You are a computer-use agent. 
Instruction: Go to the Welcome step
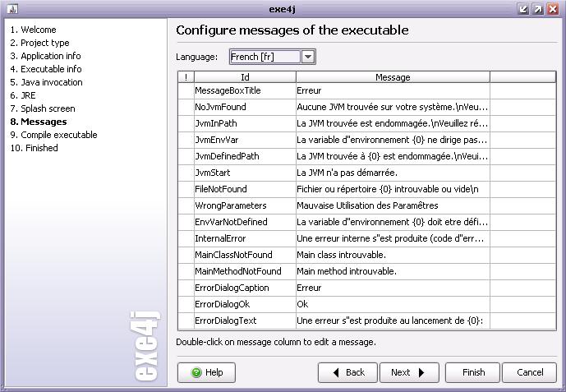[x=33, y=30]
